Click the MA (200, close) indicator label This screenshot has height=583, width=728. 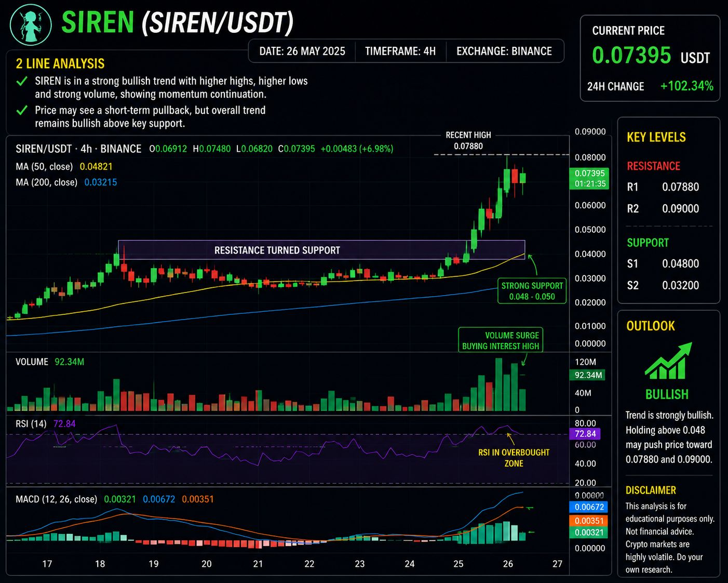click(47, 182)
